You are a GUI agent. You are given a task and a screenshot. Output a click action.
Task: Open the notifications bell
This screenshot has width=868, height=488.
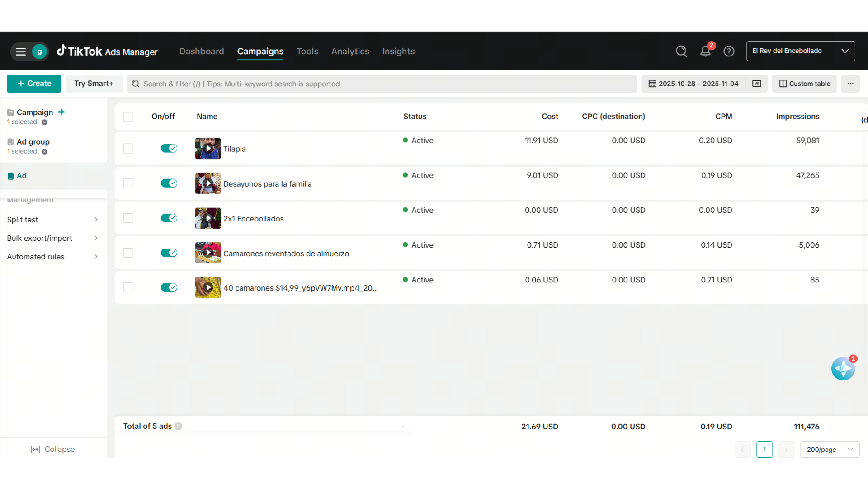pos(705,52)
